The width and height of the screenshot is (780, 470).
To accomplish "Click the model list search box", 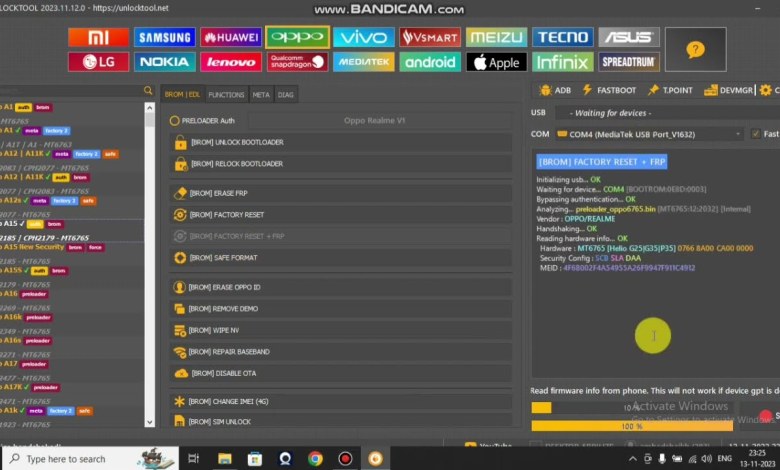I will pyautogui.click(x=70, y=91).
